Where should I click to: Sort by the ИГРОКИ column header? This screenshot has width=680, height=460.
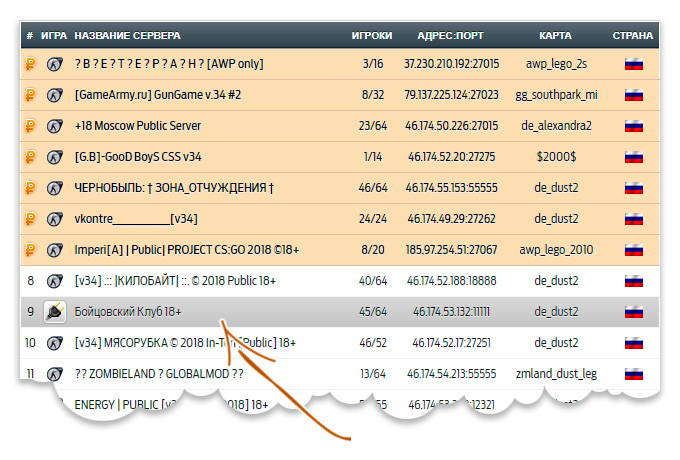(371, 36)
